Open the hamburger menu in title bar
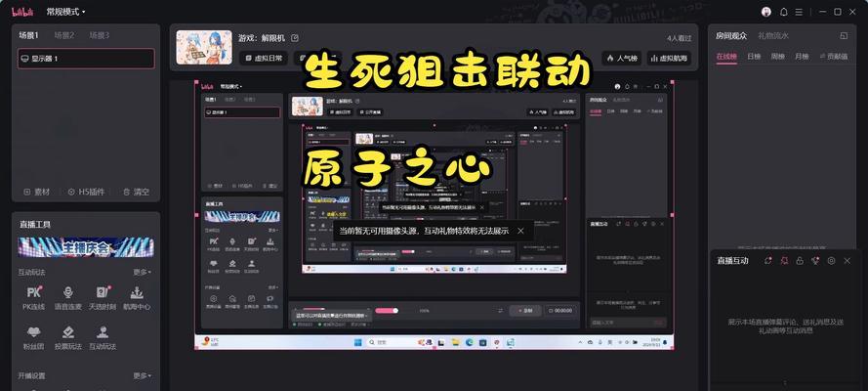The height and width of the screenshot is (391, 868). [x=799, y=12]
